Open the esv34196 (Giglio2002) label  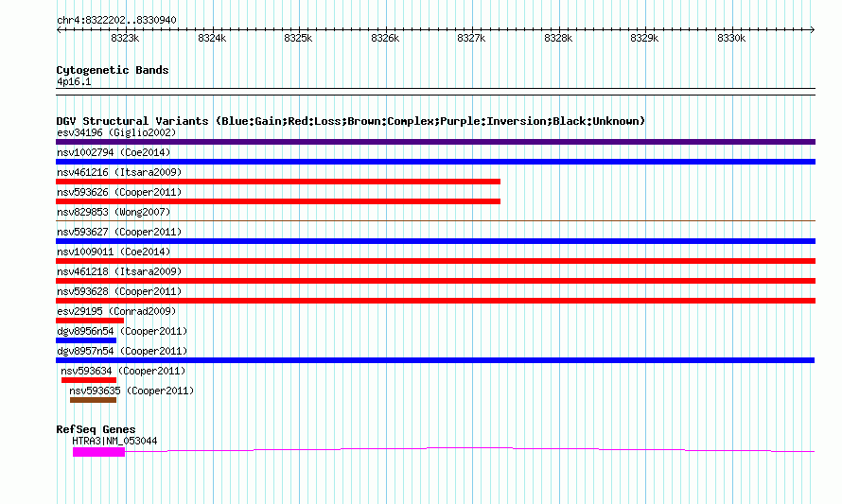coord(116,132)
